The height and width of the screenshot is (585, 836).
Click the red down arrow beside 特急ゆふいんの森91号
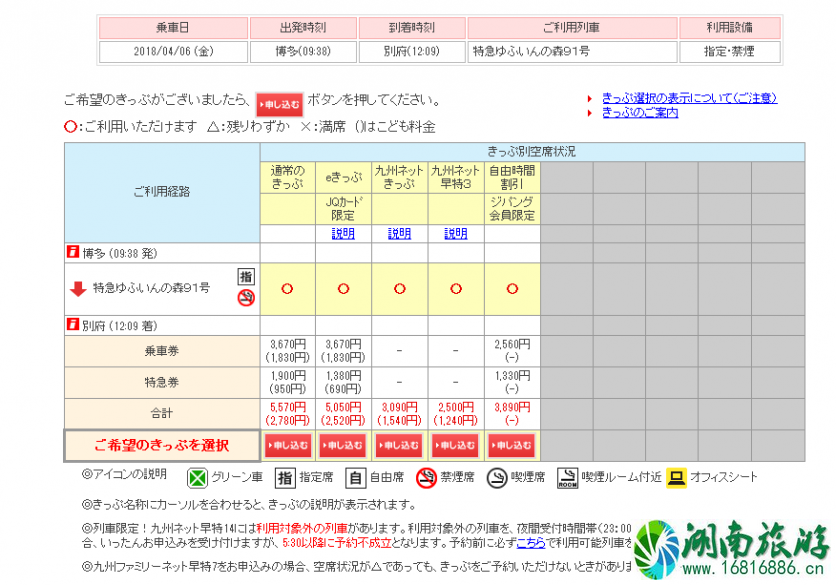pos(78,289)
